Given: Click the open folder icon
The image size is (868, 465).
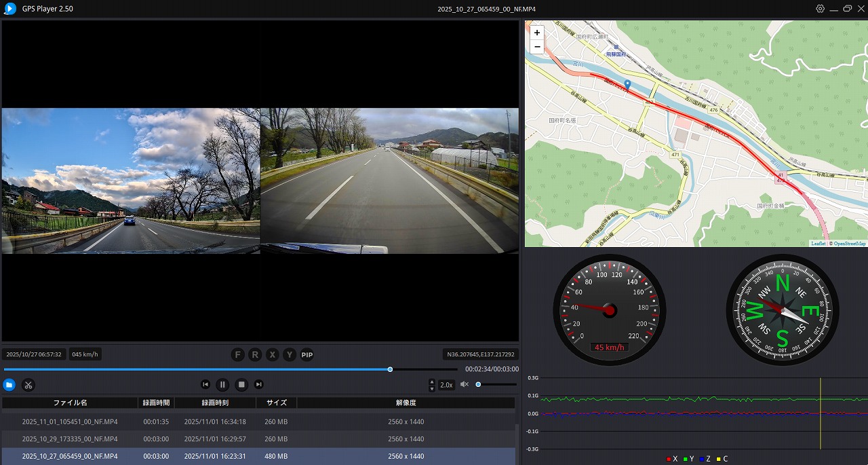Looking at the screenshot, I should (x=9, y=385).
